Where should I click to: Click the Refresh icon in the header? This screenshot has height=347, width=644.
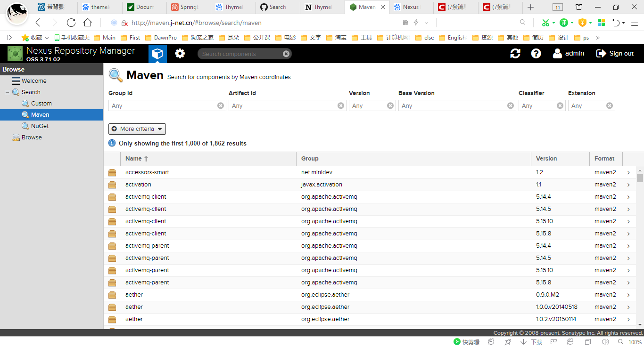[x=515, y=53]
